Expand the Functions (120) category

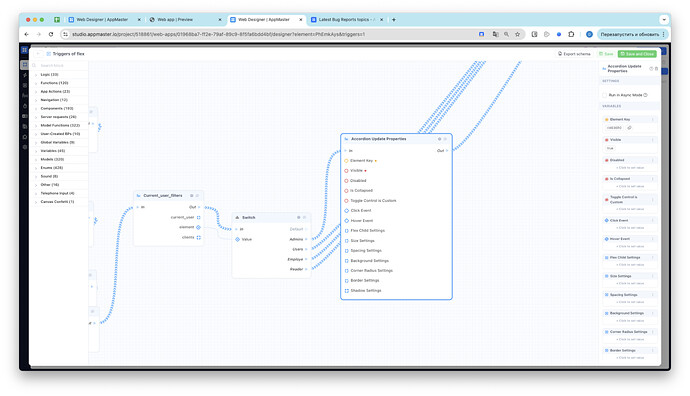[55, 83]
